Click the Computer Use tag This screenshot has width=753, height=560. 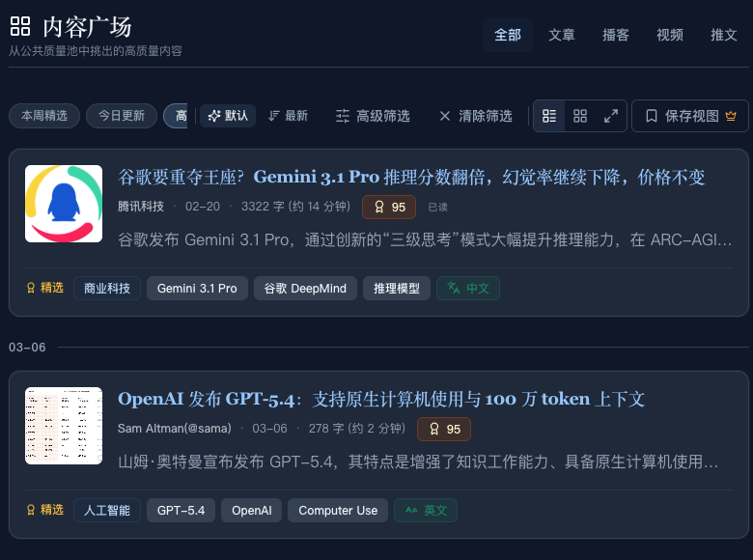[x=338, y=510]
